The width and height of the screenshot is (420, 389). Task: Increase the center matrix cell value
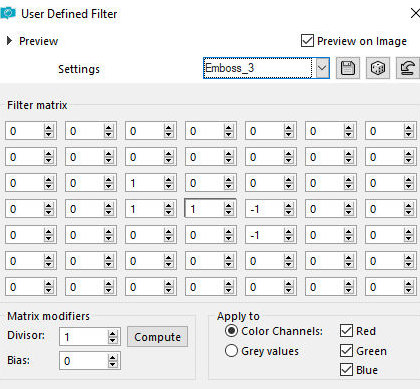(229, 206)
